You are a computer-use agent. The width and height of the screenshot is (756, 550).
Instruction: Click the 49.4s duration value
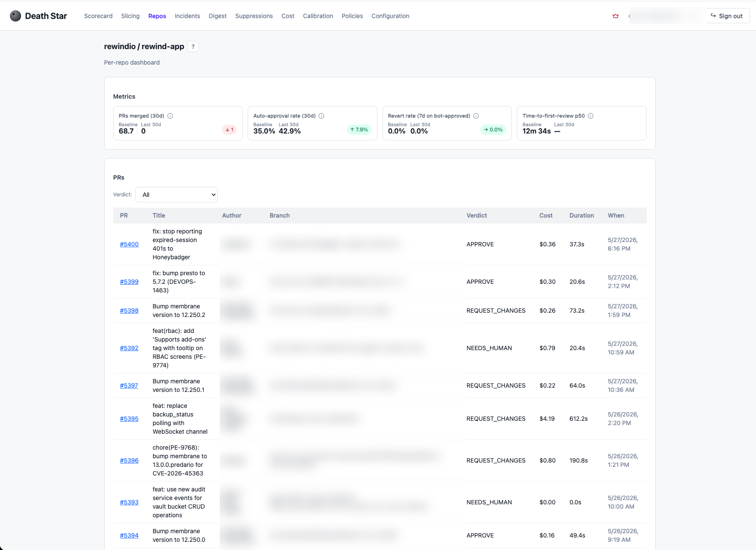pos(577,535)
